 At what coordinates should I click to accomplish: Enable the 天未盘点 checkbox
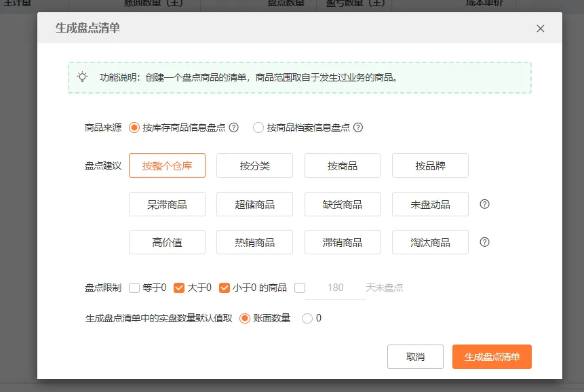point(300,288)
